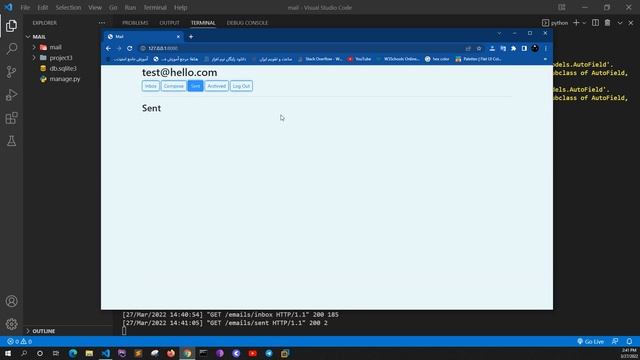The image size is (640, 360).
Task: Open Microsoft Edge from the taskbar
Action: coord(73,353)
